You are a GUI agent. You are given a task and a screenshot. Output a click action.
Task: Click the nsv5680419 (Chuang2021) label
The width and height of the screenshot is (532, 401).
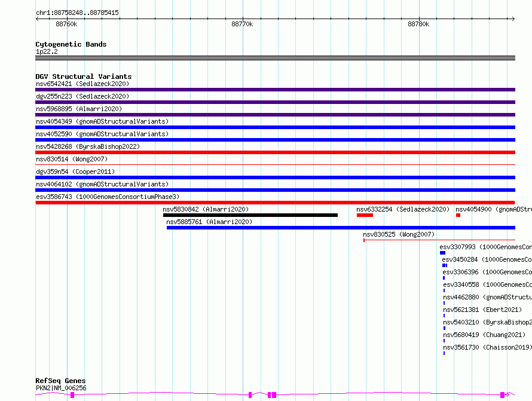tap(484, 335)
